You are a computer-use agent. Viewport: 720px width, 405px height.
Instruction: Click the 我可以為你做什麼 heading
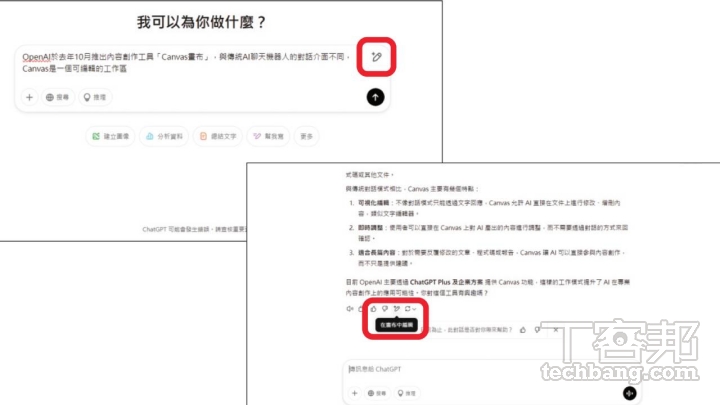click(x=201, y=22)
